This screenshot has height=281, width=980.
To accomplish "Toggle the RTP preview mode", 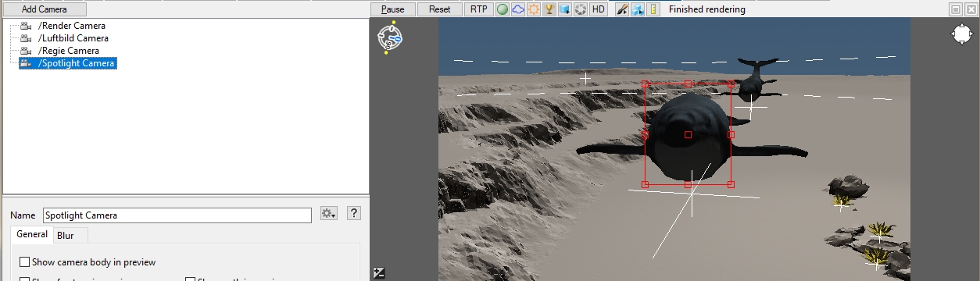I will tap(478, 9).
